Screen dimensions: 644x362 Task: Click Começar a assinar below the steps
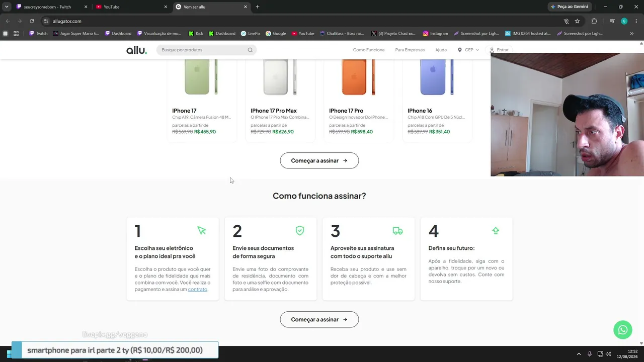click(319, 319)
